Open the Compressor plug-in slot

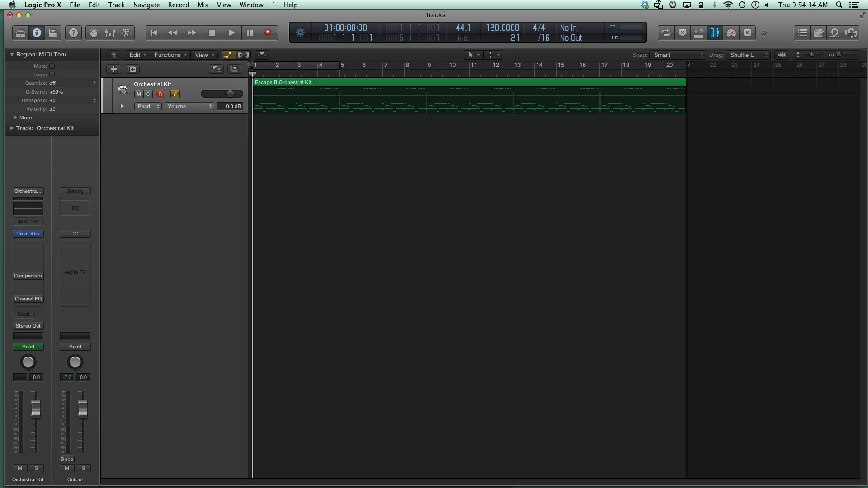28,276
